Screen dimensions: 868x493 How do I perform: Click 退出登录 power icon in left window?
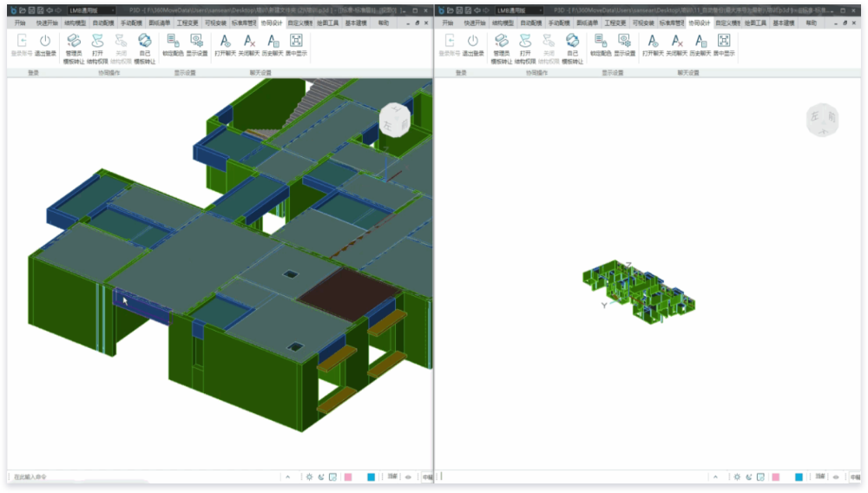pyautogui.click(x=45, y=42)
